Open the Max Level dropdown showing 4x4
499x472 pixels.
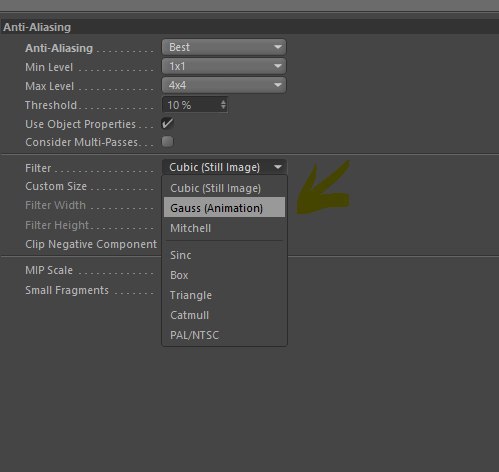[x=224, y=85]
